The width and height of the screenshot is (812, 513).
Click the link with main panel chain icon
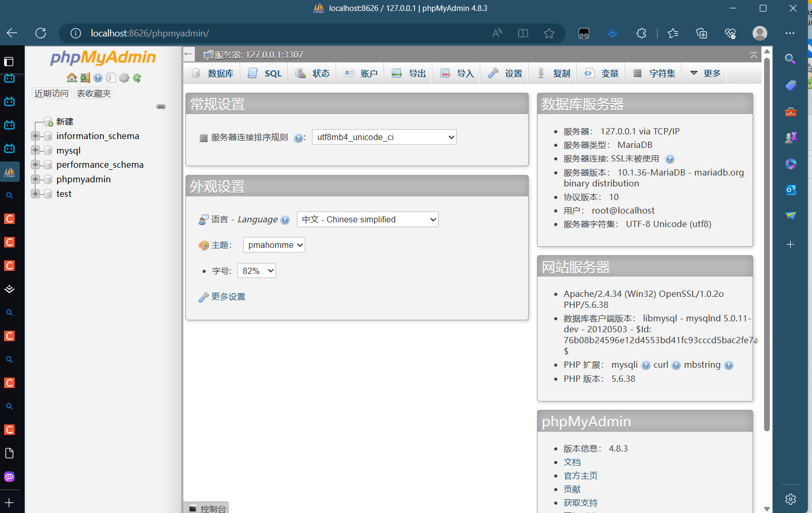point(161,107)
